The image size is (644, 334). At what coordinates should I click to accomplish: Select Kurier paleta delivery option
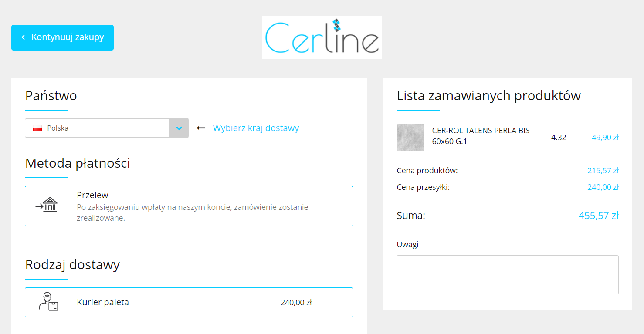coord(189,302)
